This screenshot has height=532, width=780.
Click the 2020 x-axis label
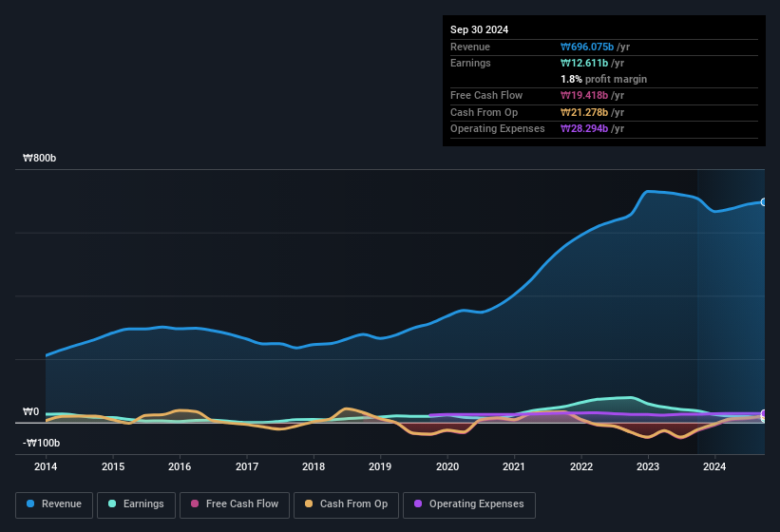pos(447,466)
